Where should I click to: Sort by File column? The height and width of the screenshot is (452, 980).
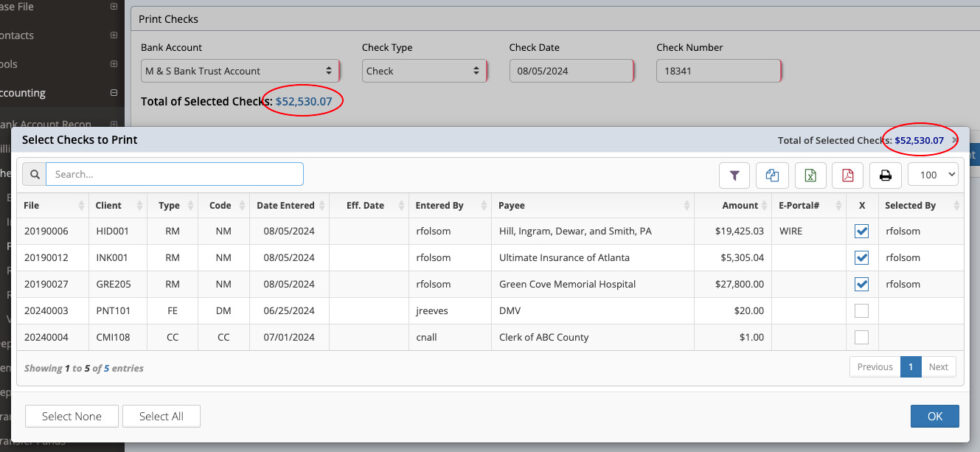52,206
